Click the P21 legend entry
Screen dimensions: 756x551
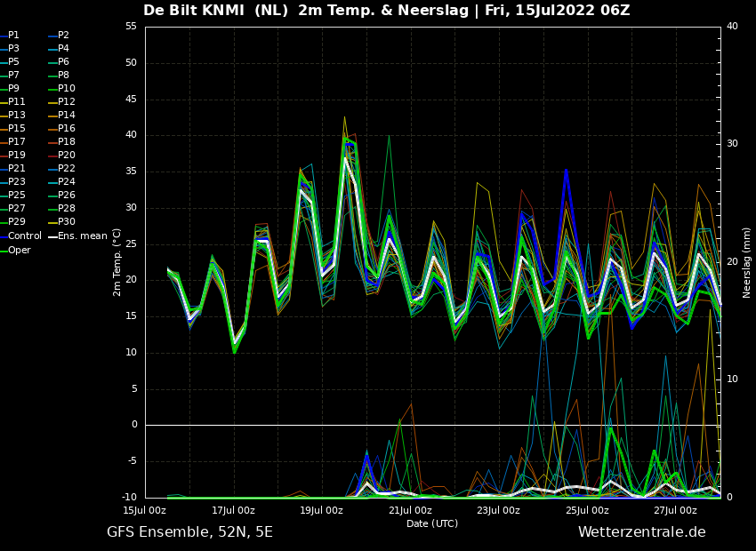(x=13, y=169)
